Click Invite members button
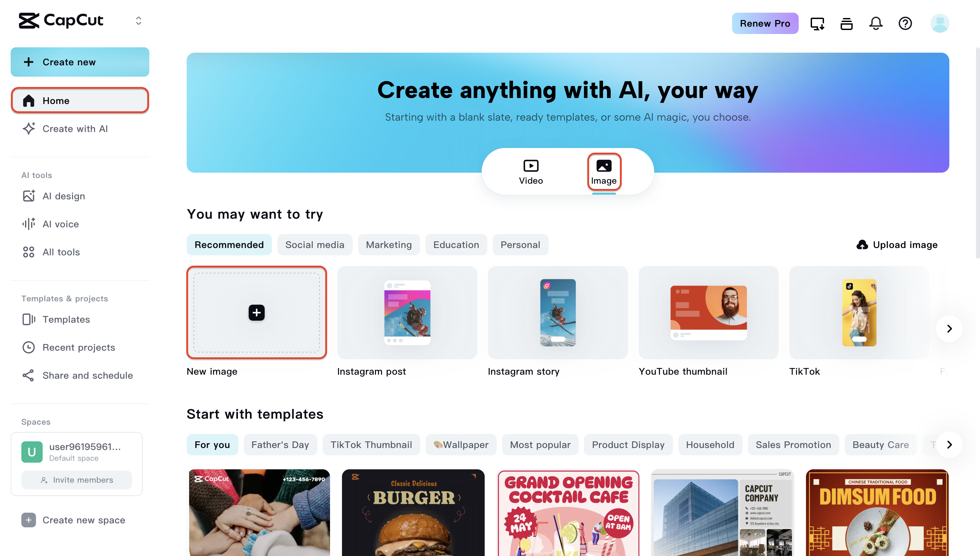Viewport: 980px width, 556px height. point(76,480)
